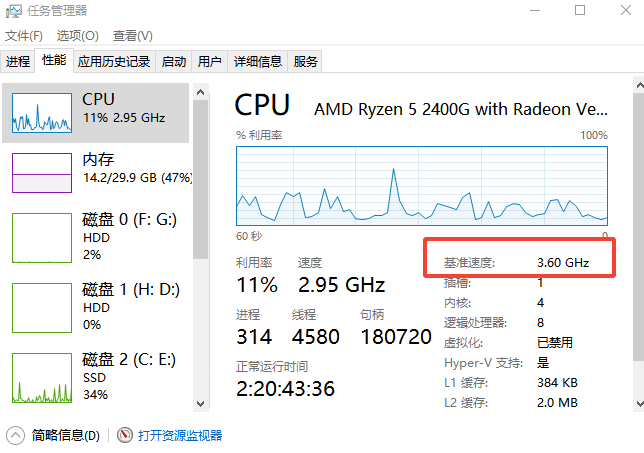Select the 内存 memory graph thumbnail

pyautogui.click(x=42, y=173)
